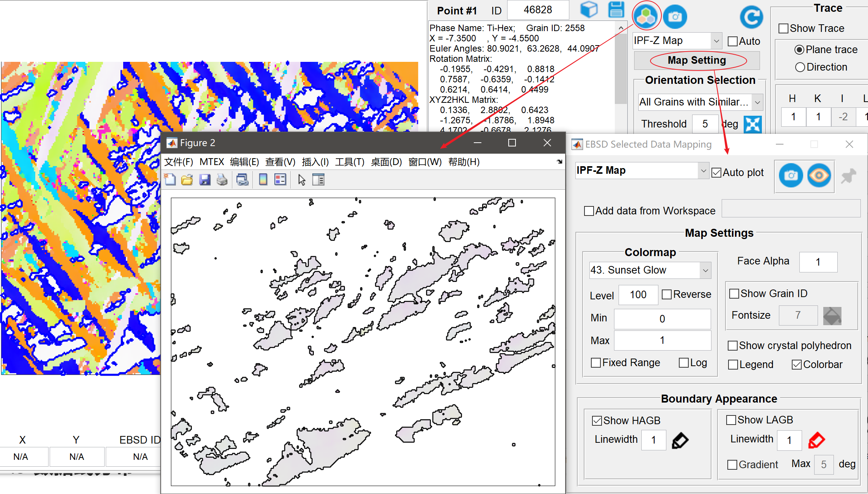Screen dimensions: 868x494
Task: Click the HAGB Linewidth field
Action: [x=653, y=440]
